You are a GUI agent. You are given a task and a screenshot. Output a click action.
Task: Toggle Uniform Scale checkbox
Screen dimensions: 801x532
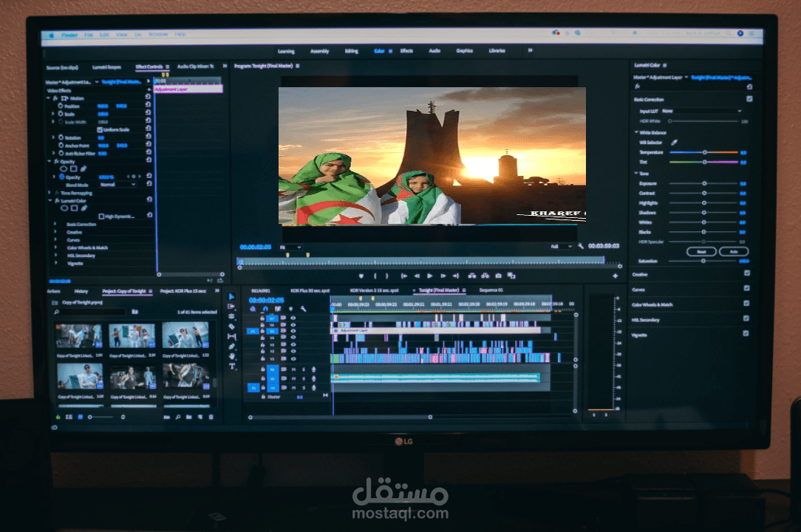tap(100, 130)
